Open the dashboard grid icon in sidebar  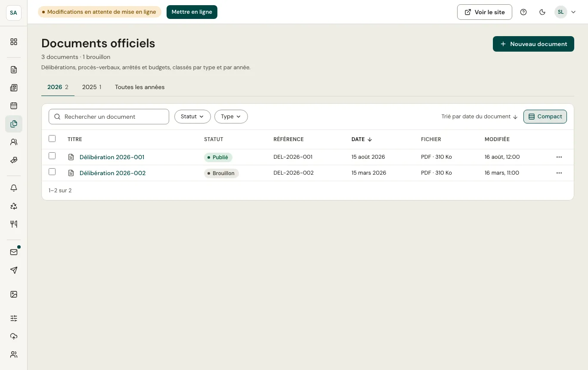pos(14,42)
